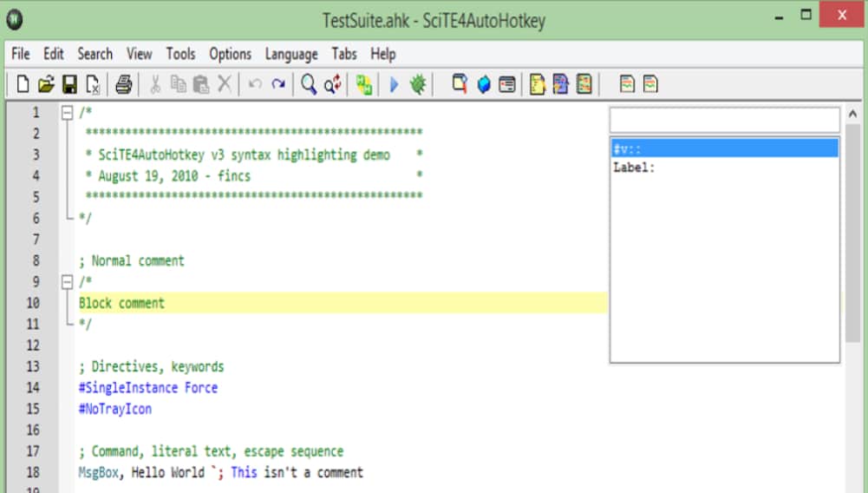Click the '#SingleInstance Force' directive
The width and height of the screenshot is (868, 493).
(x=147, y=388)
